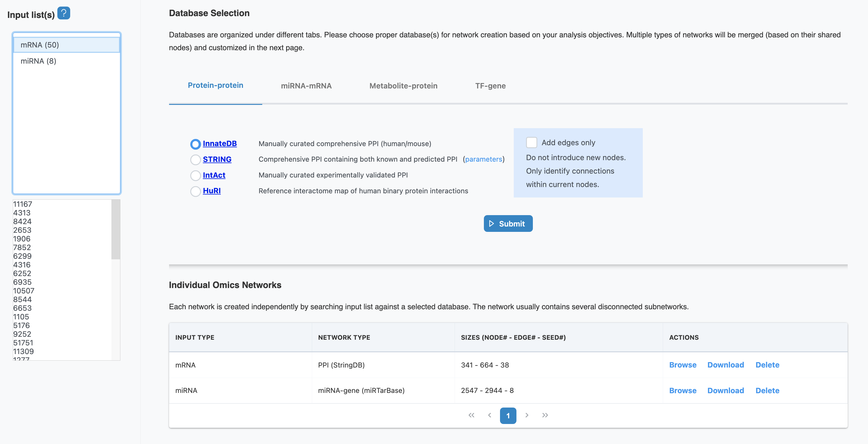The width and height of the screenshot is (868, 444).
Task: Download the miRNA-gene miRTarBase network
Action: point(726,391)
